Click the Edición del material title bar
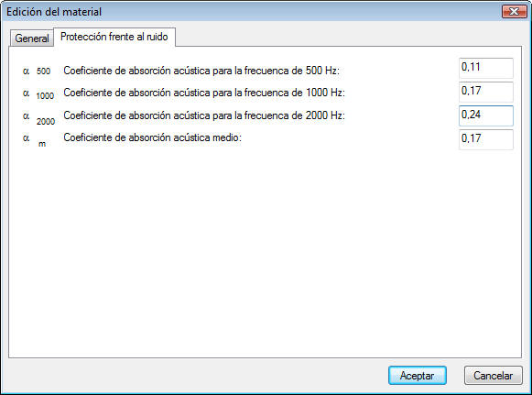 pyautogui.click(x=251, y=12)
